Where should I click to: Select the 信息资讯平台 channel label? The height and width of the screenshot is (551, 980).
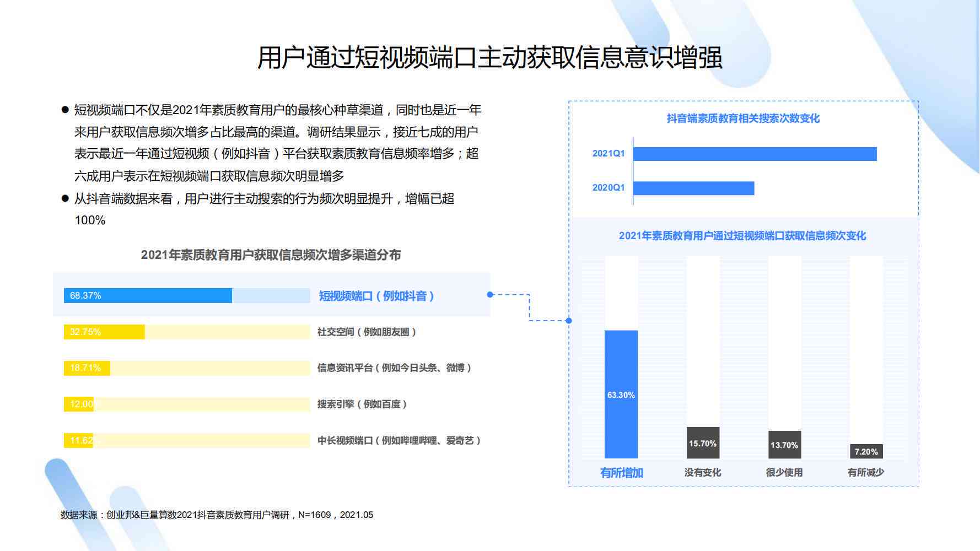pos(394,368)
